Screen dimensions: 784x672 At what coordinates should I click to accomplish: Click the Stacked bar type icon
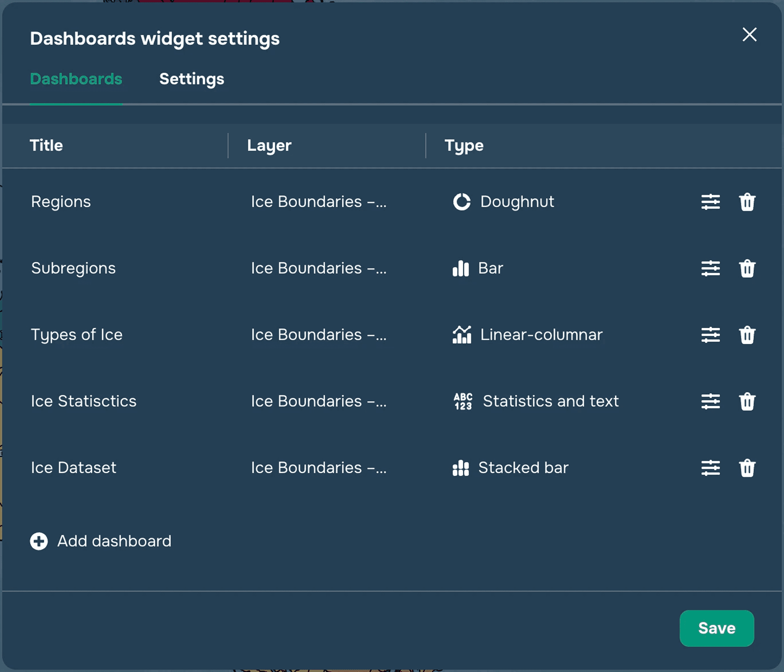point(461,468)
